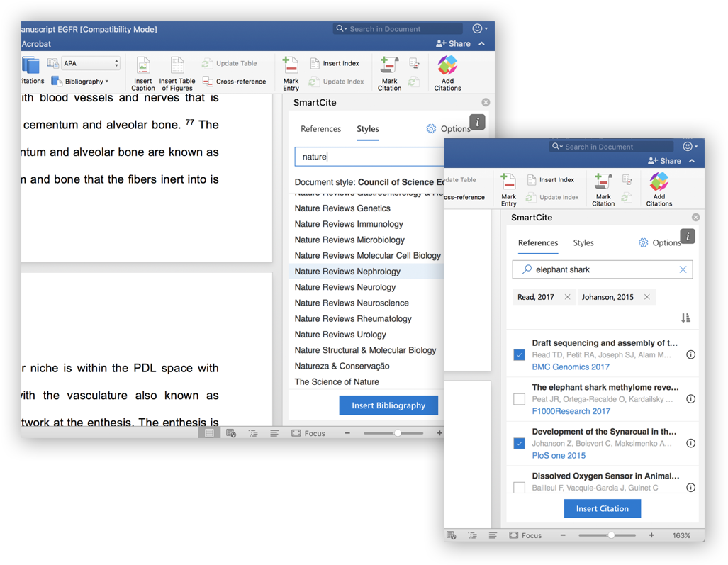Show details for elephant shark methylome reference
This screenshot has width=728, height=565.
click(x=691, y=399)
